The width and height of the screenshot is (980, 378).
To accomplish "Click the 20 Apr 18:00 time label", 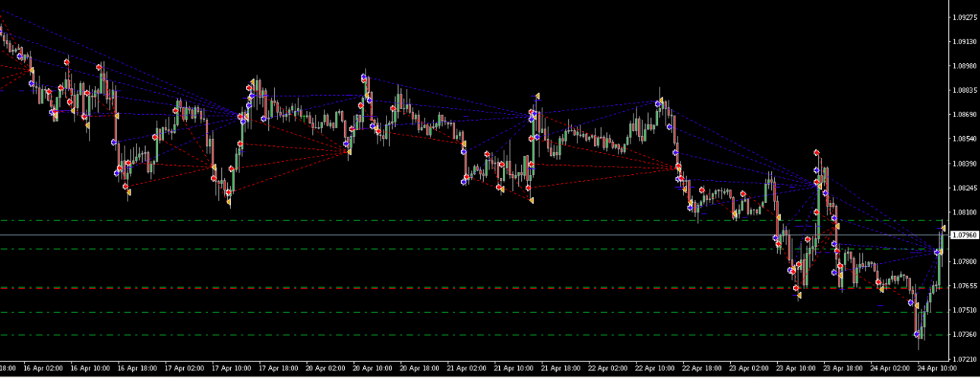I will coord(420,368).
